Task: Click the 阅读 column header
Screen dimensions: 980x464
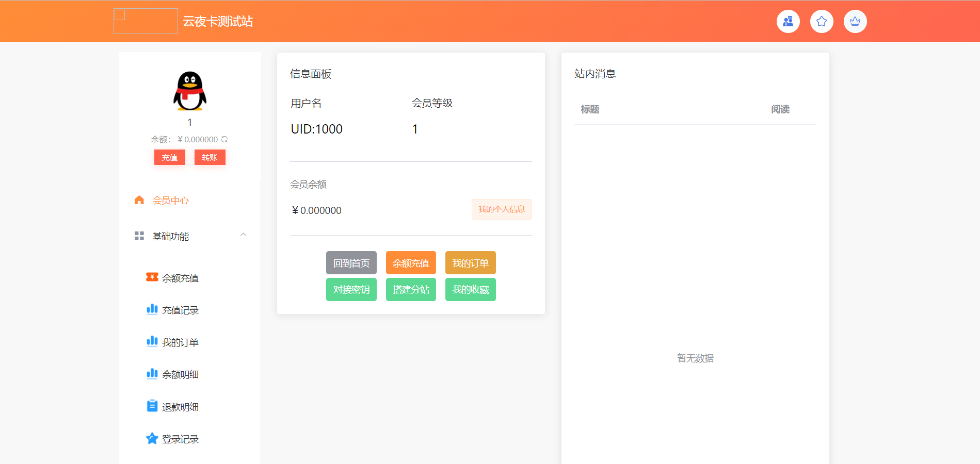Action: 780,109
